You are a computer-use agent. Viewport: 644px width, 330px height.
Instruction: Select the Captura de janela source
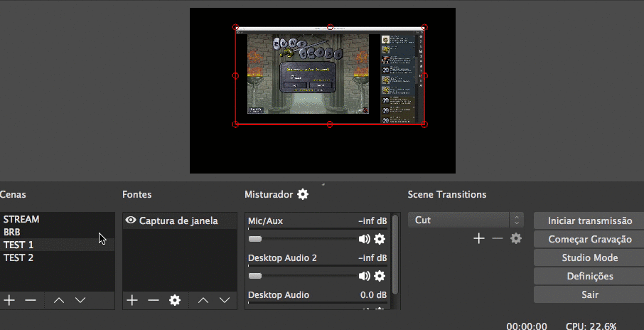click(x=180, y=220)
